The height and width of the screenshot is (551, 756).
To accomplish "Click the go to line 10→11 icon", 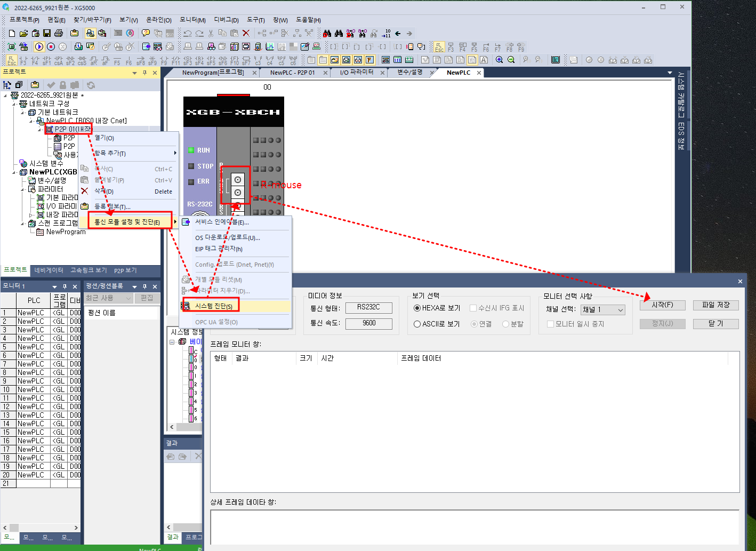I will (386, 33).
